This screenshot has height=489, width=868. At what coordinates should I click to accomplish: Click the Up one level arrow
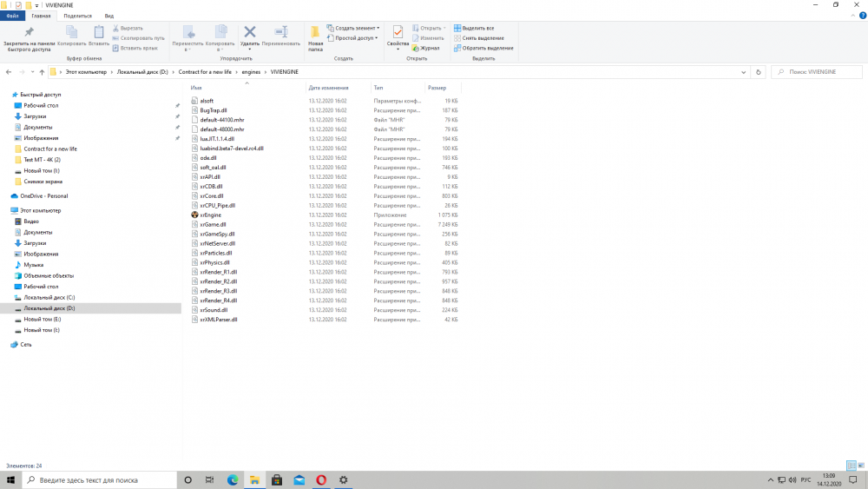coord(42,72)
